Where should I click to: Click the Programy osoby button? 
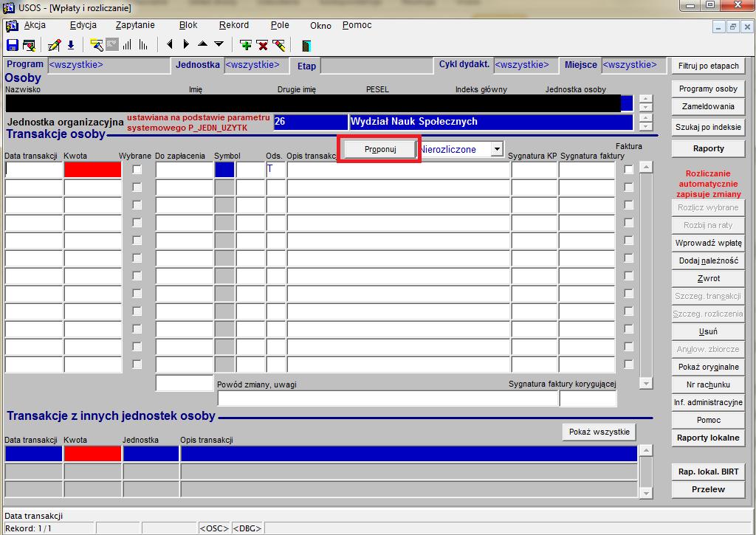708,89
